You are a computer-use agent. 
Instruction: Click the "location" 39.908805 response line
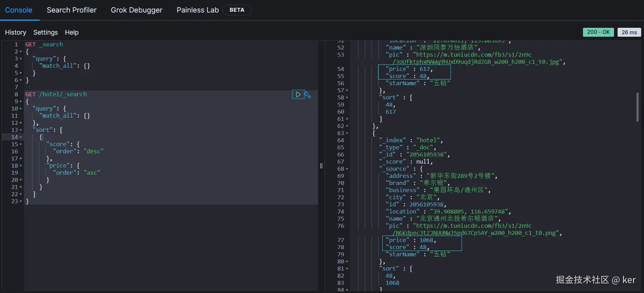point(448,212)
